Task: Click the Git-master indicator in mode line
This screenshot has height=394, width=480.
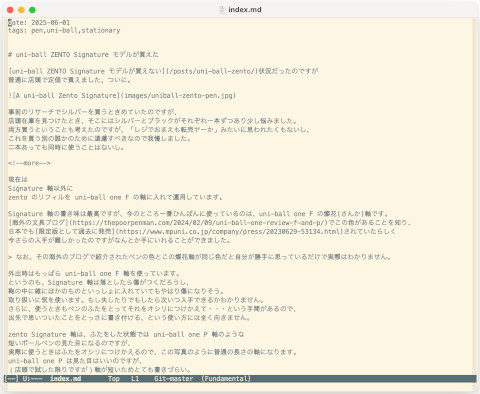Action: pos(174,379)
